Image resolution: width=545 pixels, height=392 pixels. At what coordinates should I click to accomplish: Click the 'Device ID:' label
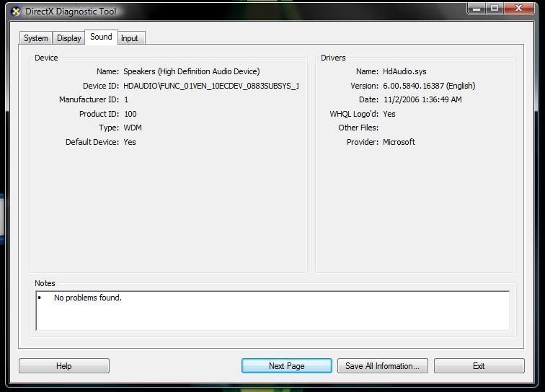[x=101, y=86]
